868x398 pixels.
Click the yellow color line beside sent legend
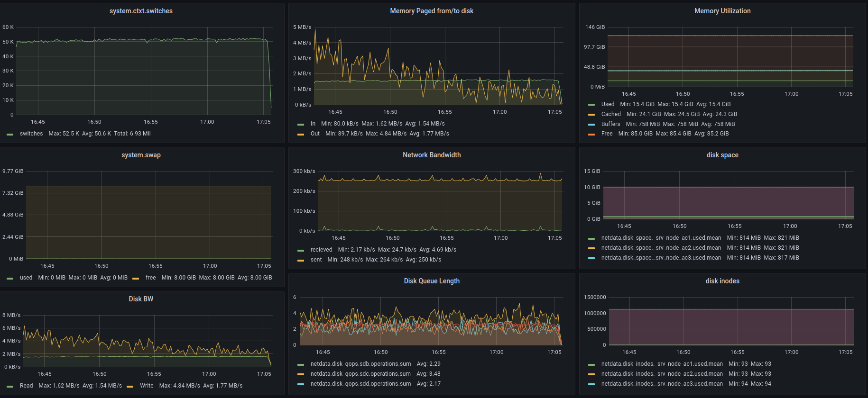point(301,260)
